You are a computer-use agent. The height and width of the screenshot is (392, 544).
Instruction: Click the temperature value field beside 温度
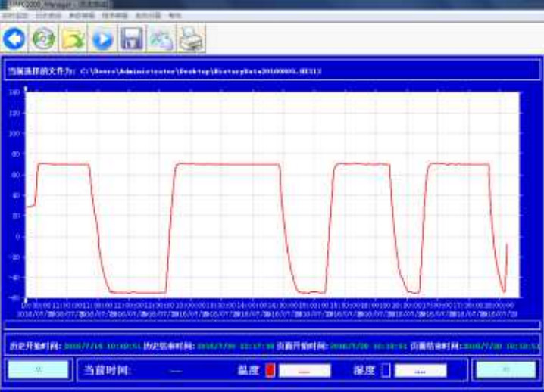point(305,371)
